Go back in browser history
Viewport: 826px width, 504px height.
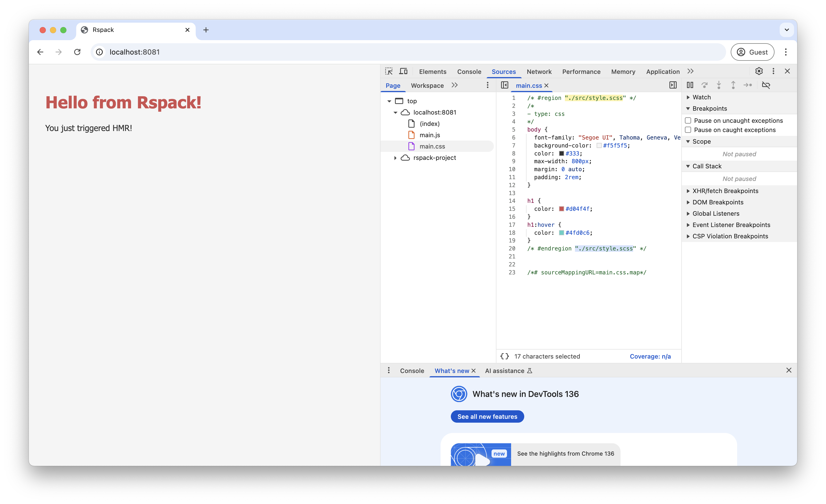tap(40, 52)
